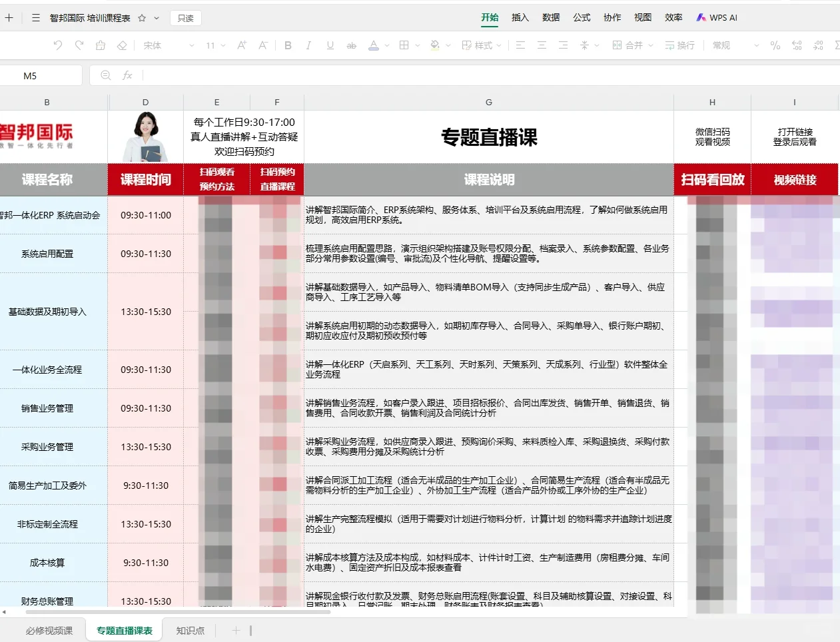Viewport: 840px width, 642px height.
Task: Click the percent style icon
Action: coord(775,45)
